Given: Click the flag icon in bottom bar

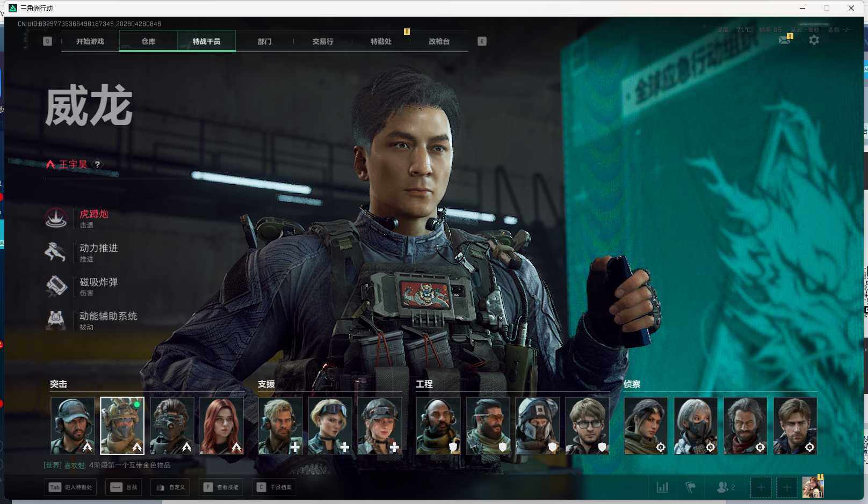Looking at the screenshot, I should [x=691, y=487].
